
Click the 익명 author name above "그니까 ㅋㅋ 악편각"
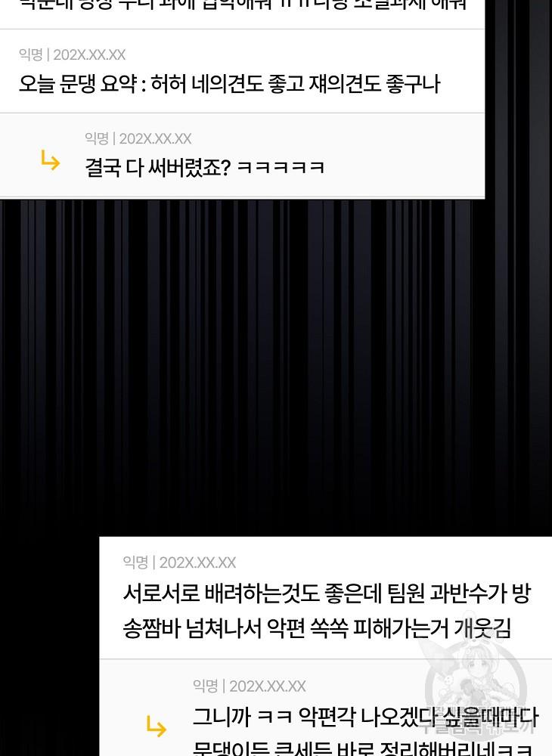(x=205, y=686)
